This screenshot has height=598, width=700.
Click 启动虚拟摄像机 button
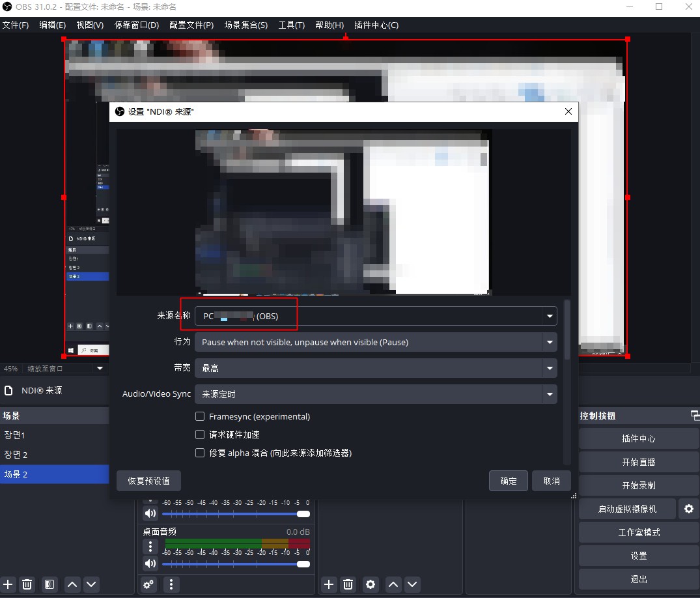[627, 509]
